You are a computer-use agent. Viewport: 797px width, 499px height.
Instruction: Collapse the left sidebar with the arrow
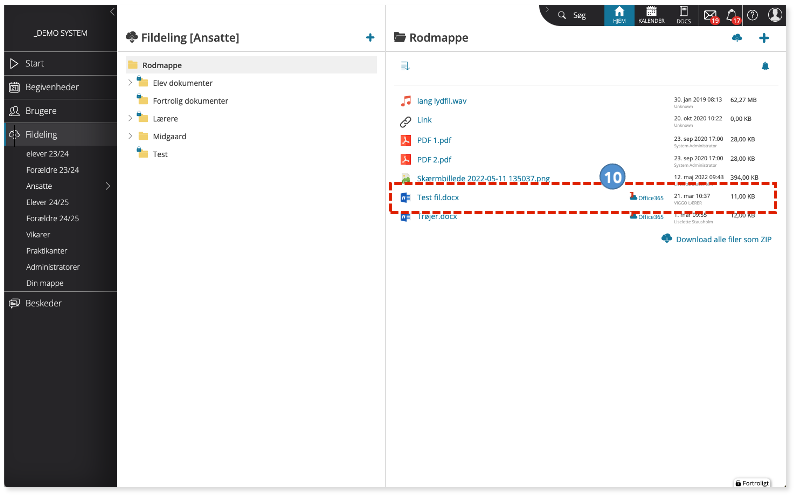[112, 12]
